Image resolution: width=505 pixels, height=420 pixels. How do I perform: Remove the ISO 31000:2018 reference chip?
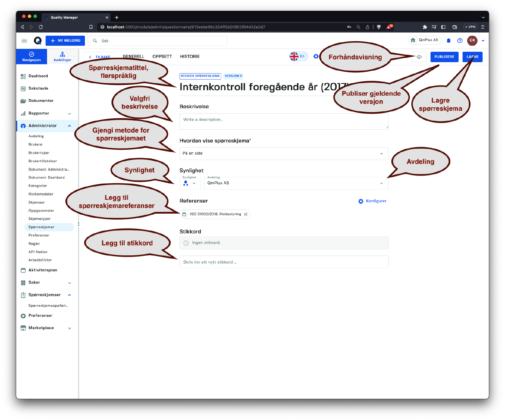point(246,214)
